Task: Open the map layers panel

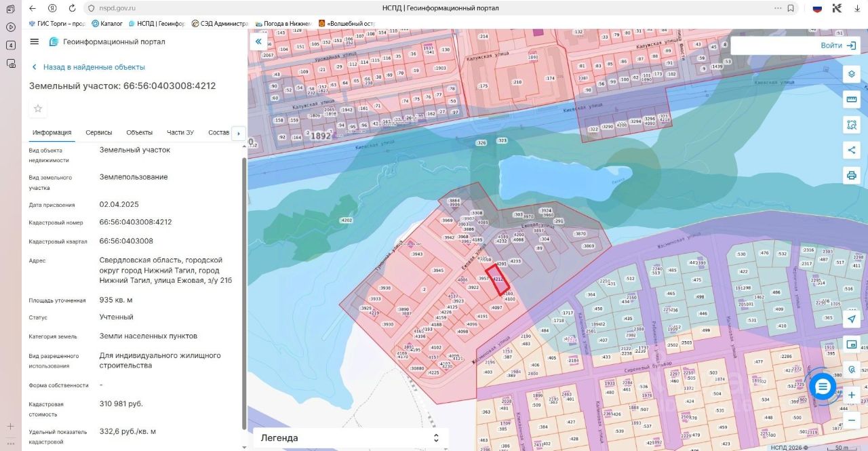Action: (x=851, y=74)
